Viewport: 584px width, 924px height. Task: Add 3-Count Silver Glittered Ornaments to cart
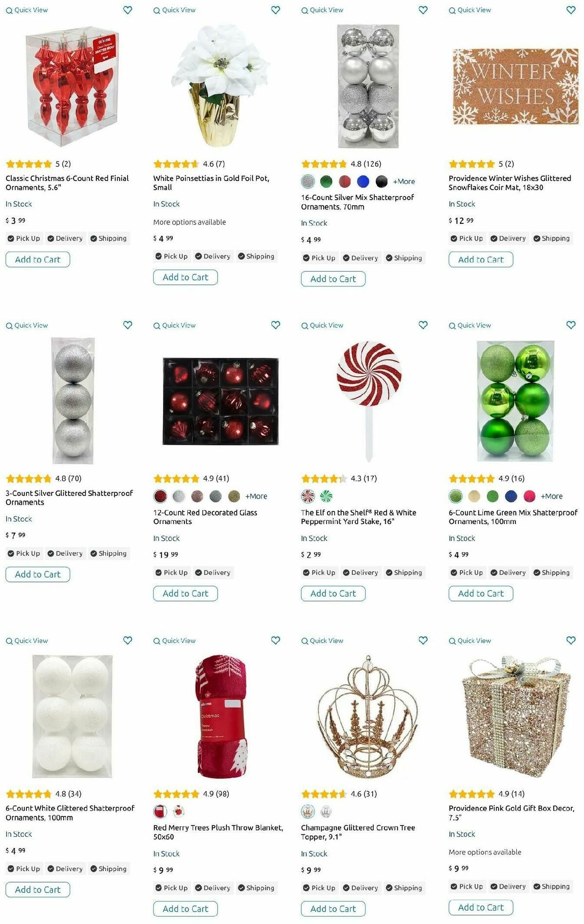coord(38,574)
